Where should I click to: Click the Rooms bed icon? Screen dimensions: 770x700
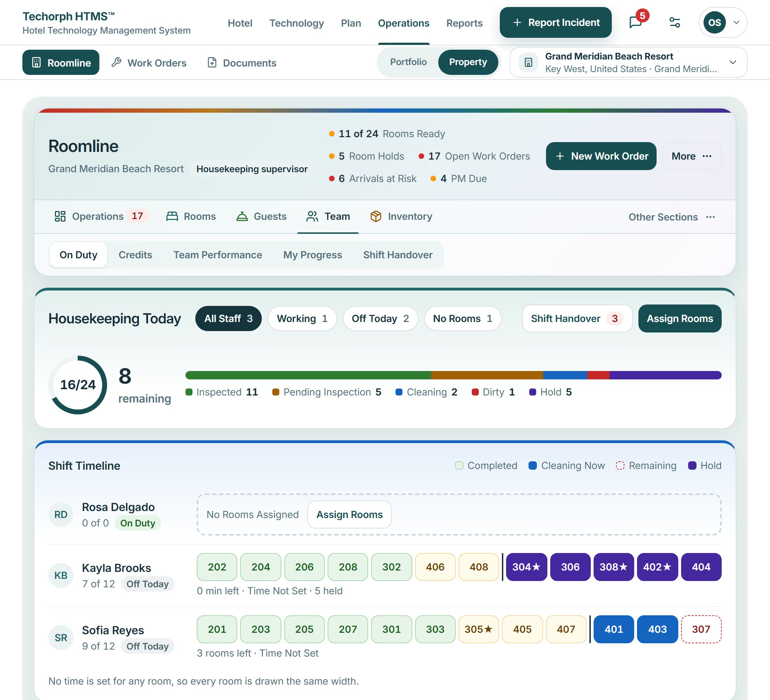point(172,217)
